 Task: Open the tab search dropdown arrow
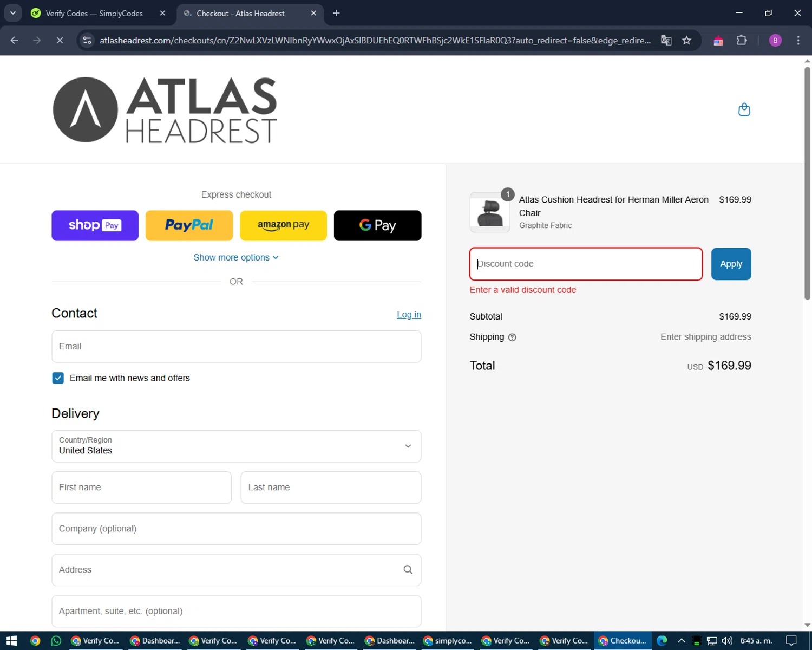(12, 13)
